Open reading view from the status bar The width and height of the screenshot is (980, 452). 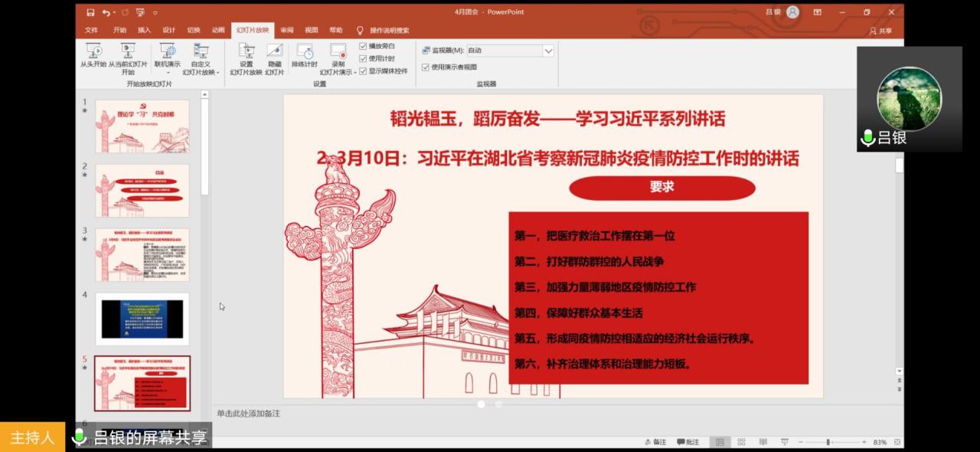[763, 442]
